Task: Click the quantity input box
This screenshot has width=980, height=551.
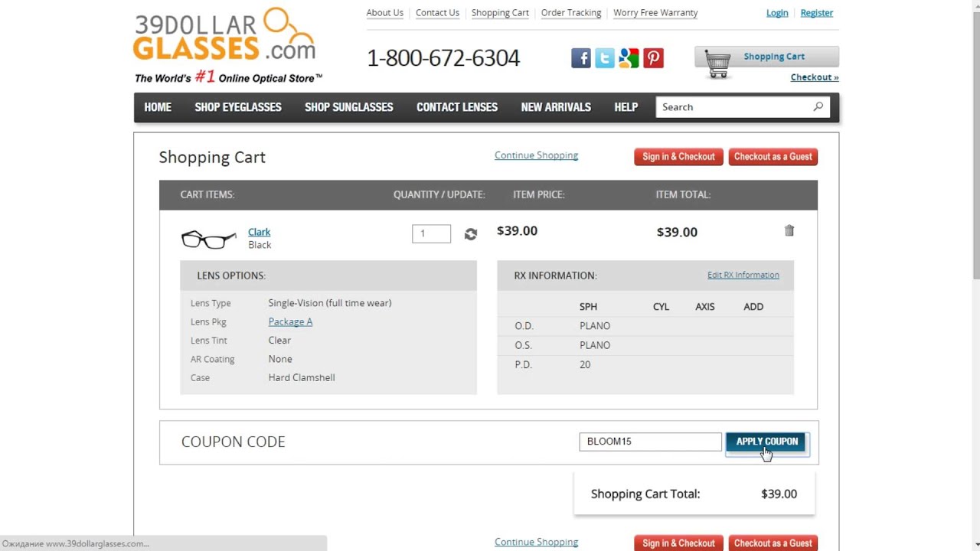Action: click(431, 233)
